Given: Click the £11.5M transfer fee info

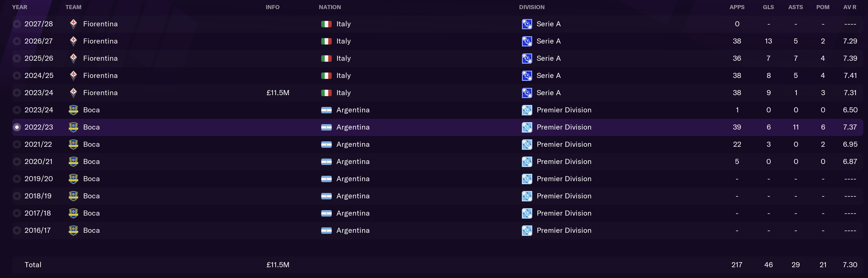Looking at the screenshot, I should pyautogui.click(x=278, y=93).
